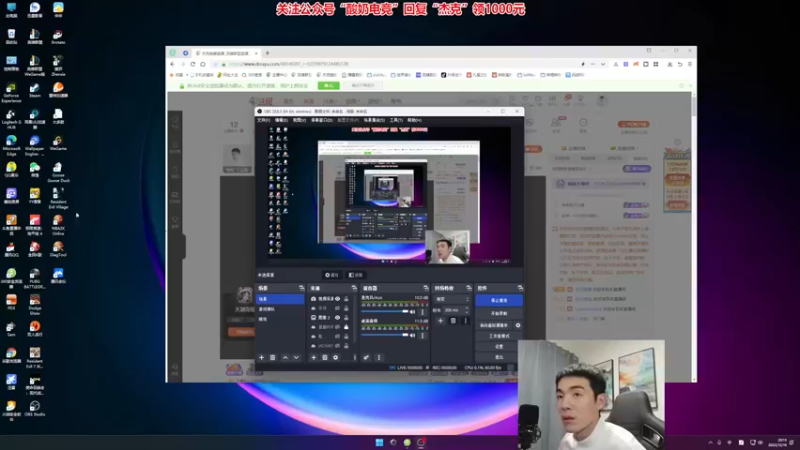Open source properties gear in Sources toolbar

(x=336, y=358)
